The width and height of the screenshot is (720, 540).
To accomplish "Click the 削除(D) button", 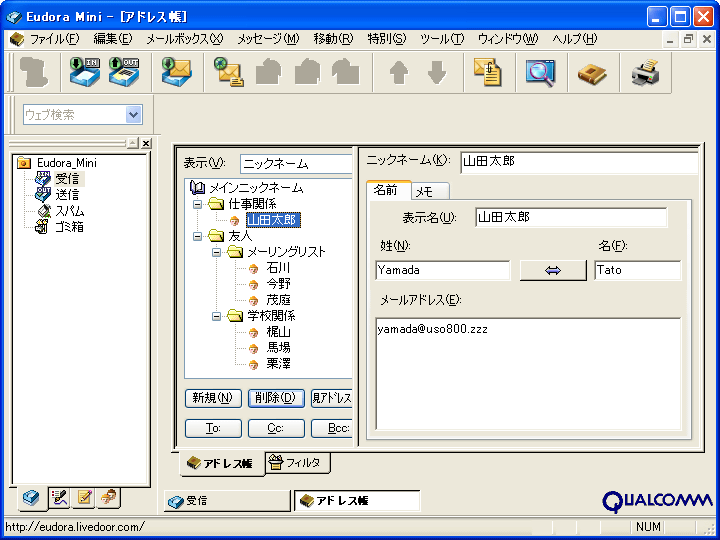I will pos(276,398).
